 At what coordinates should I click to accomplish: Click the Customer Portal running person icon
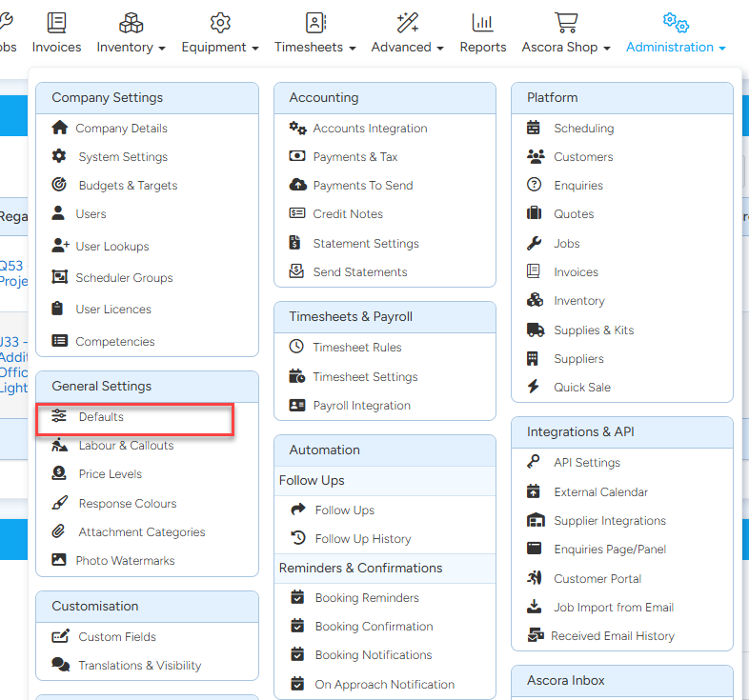534,579
